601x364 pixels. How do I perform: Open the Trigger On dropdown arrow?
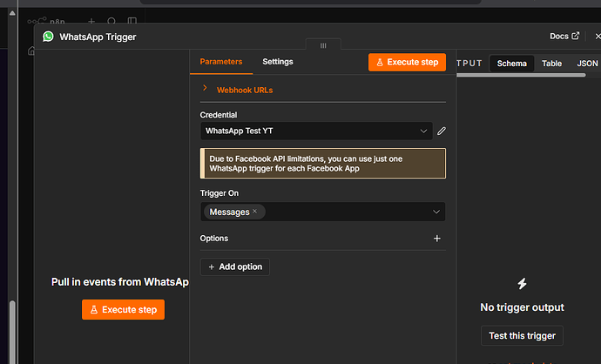(x=436, y=212)
